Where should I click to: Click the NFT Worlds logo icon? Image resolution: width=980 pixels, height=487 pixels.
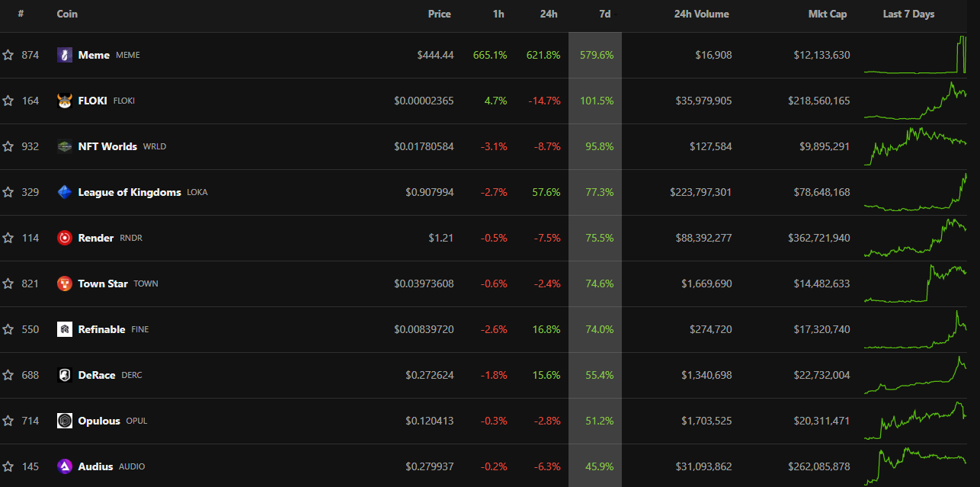point(65,146)
